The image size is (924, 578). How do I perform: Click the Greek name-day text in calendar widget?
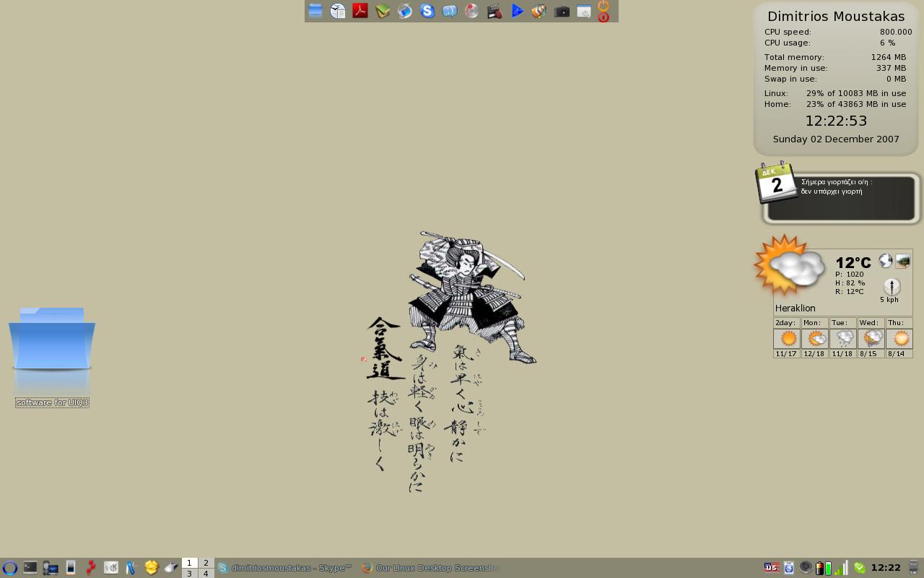[x=837, y=187]
